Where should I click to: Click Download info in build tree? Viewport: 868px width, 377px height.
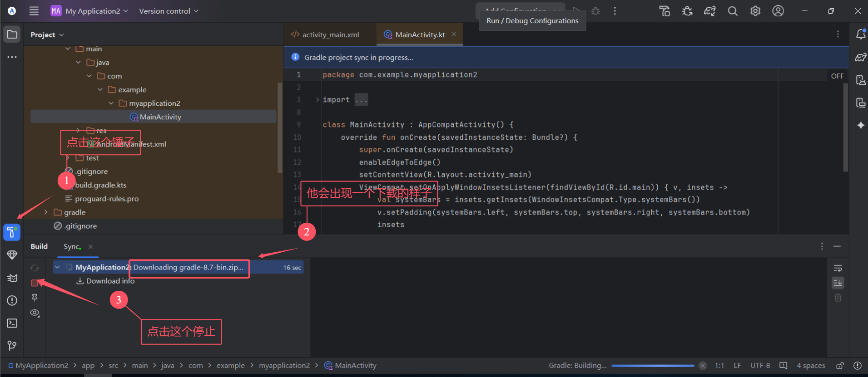coord(110,281)
